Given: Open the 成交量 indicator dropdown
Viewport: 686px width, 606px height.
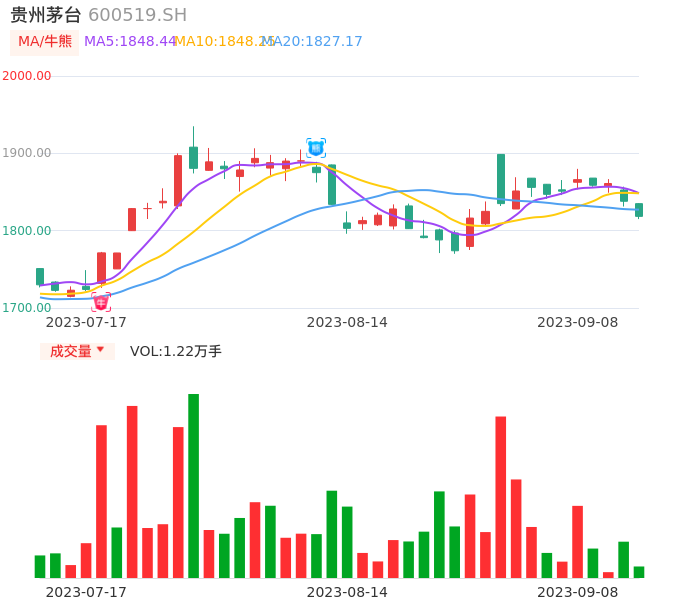Looking at the screenshot, I should click(77, 351).
